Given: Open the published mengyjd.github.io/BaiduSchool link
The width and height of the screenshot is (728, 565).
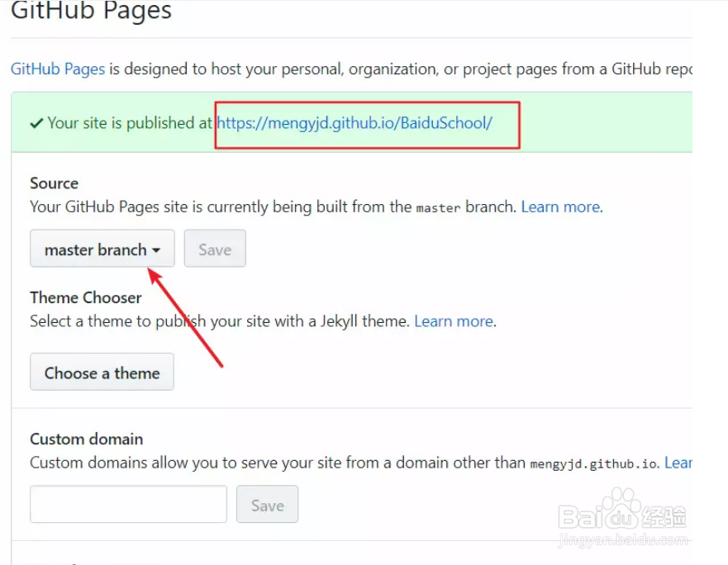Looking at the screenshot, I should [354, 123].
